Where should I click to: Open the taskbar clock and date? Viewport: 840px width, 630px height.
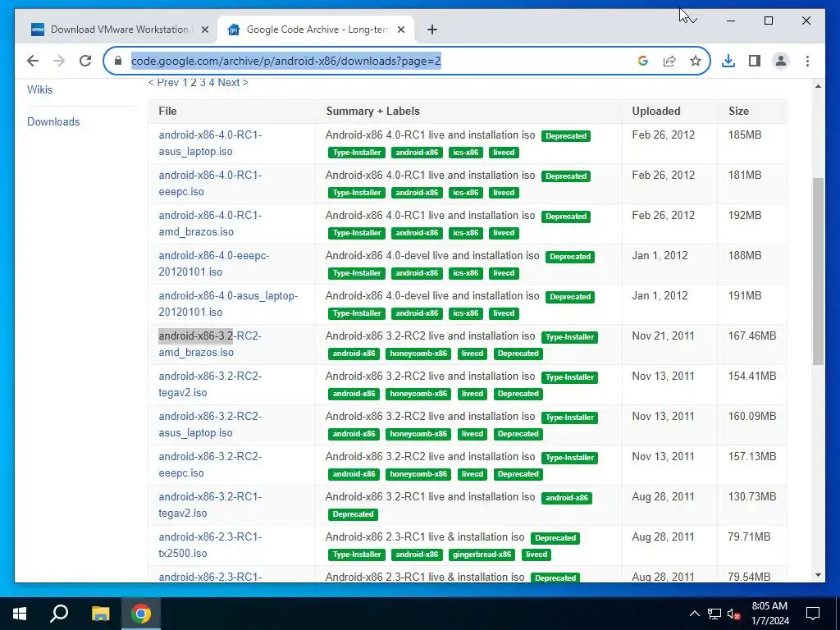click(x=769, y=614)
